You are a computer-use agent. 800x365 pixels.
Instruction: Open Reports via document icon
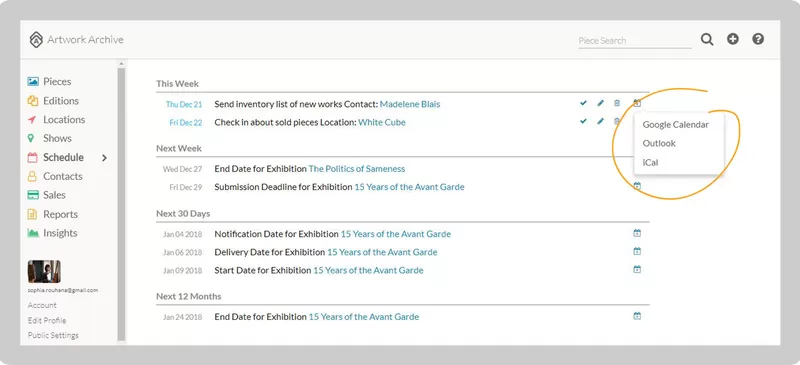[x=33, y=214]
